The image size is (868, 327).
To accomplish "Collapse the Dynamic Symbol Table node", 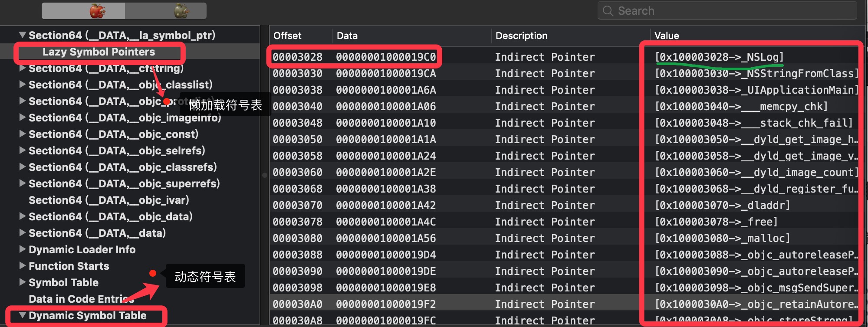I will click(x=23, y=315).
